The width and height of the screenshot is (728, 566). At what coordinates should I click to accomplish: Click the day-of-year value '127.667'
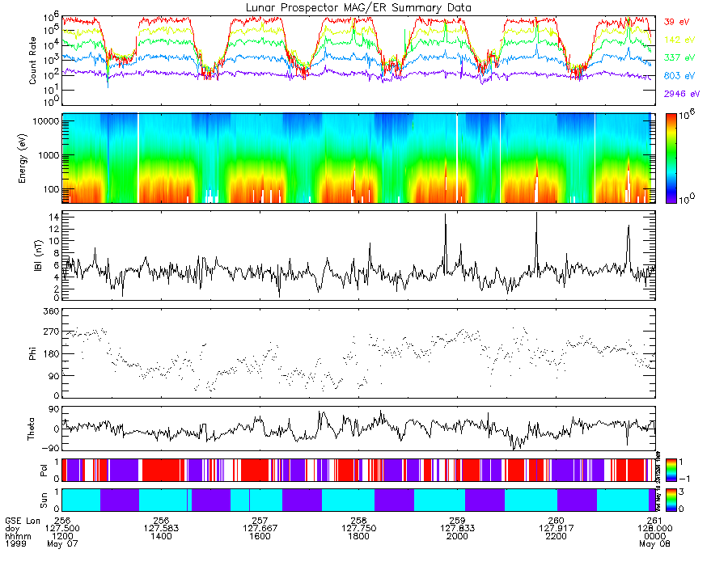tap(260, 529)
